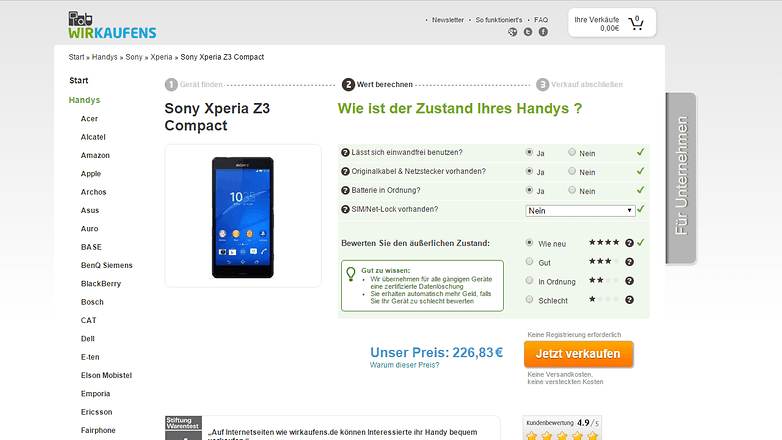
Task: Open 'Handys' sidebar category
Action: point(84,100)
